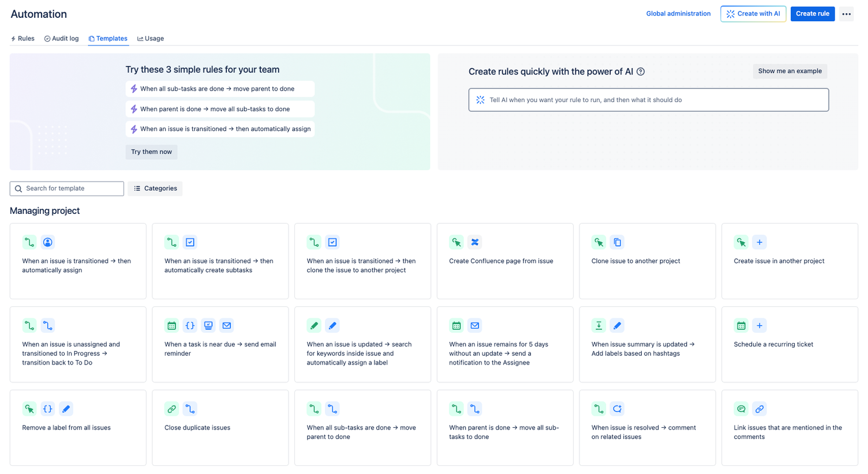Open the Audit log tab
Image resolution: width=868 pixels, height=474 pixels.
click(x=61, y=39)
